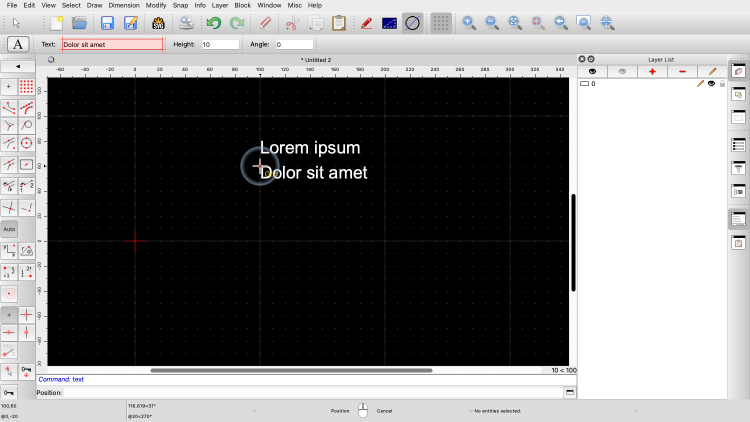
Task: Click the red pencil icon in toolbar
Action: (x=366, y=23)
